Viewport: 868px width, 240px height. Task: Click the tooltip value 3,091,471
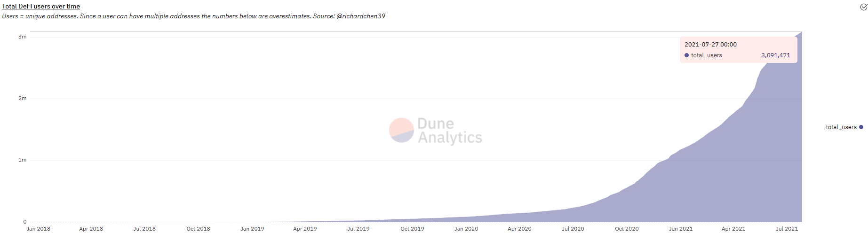pyautogui.click(x=776, y=55)
